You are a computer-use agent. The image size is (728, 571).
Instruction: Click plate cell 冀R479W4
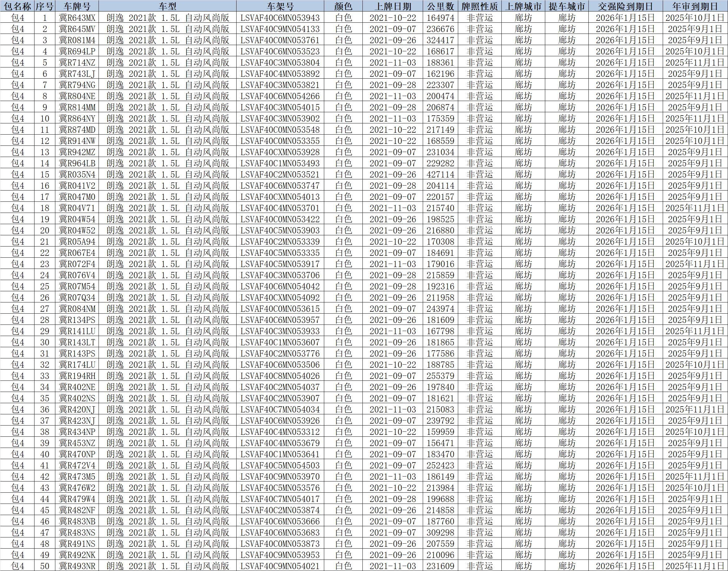point(77,499)
